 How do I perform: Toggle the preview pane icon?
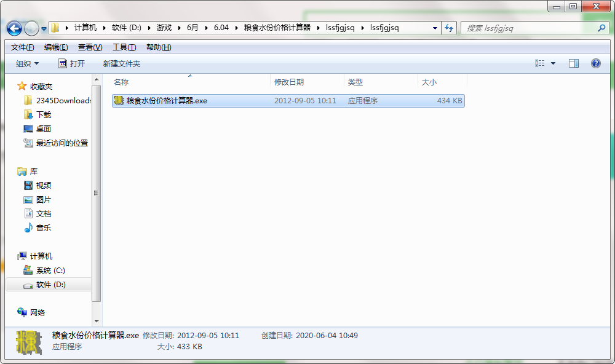[573, 63]
